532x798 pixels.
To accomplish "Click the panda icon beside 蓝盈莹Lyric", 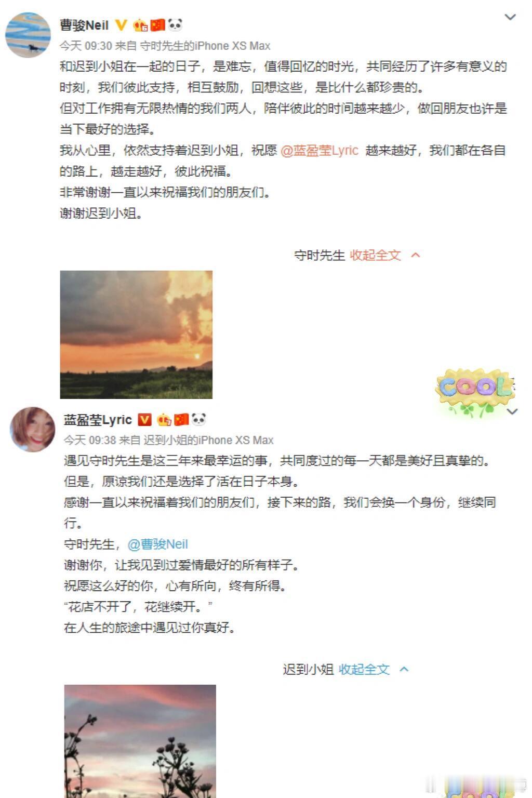I will (199, 419).
